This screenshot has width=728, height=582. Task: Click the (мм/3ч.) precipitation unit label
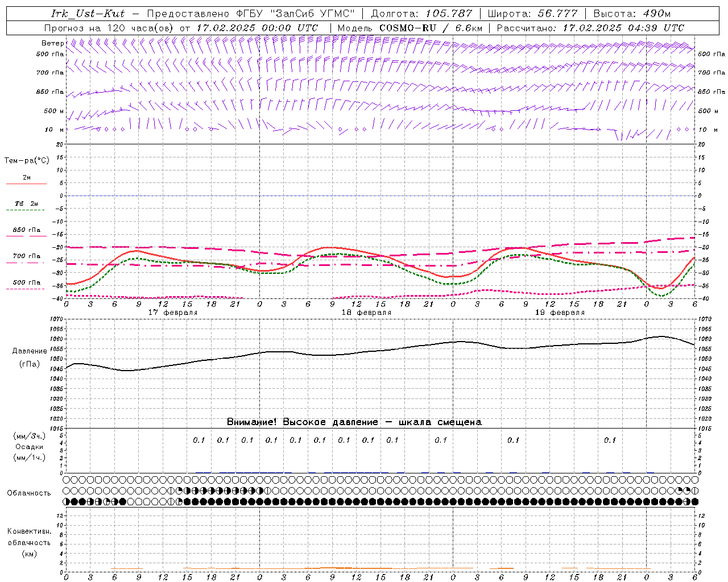click(x=30, y=436)
